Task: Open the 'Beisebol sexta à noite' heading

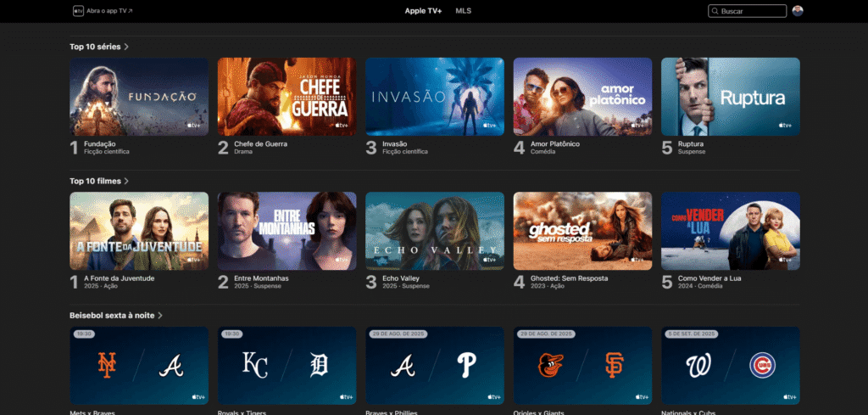Action: click(x=113, y=315)
